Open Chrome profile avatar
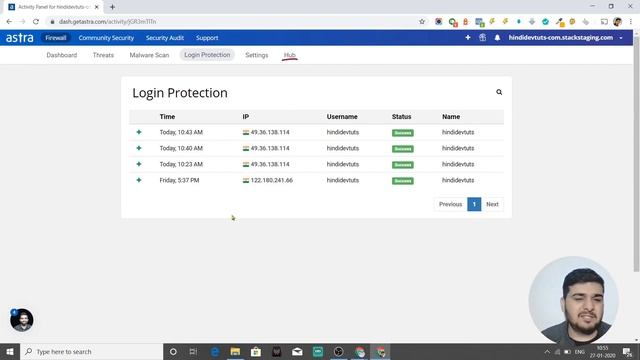 coord(617,22)
